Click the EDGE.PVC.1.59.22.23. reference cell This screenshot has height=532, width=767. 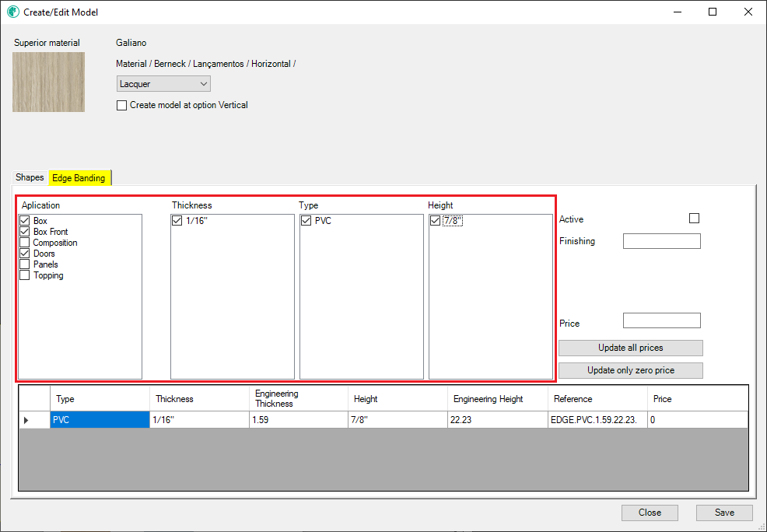[x=597, y=420]
